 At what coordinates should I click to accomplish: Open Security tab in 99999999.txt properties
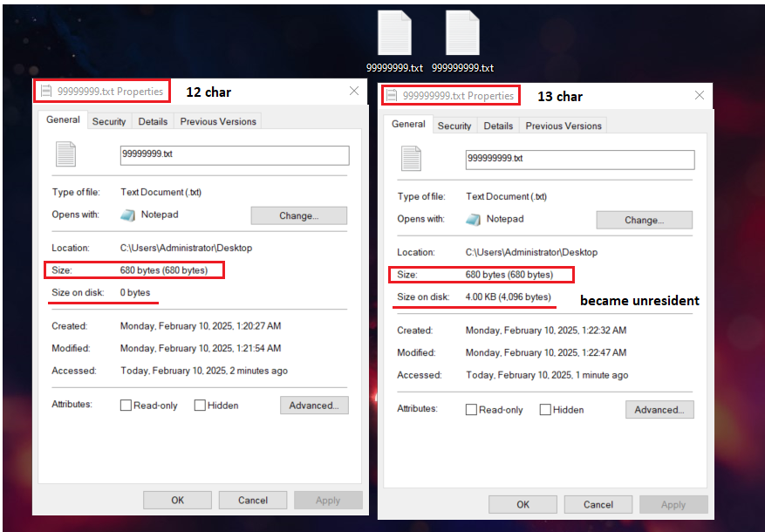tap(109, 121)
